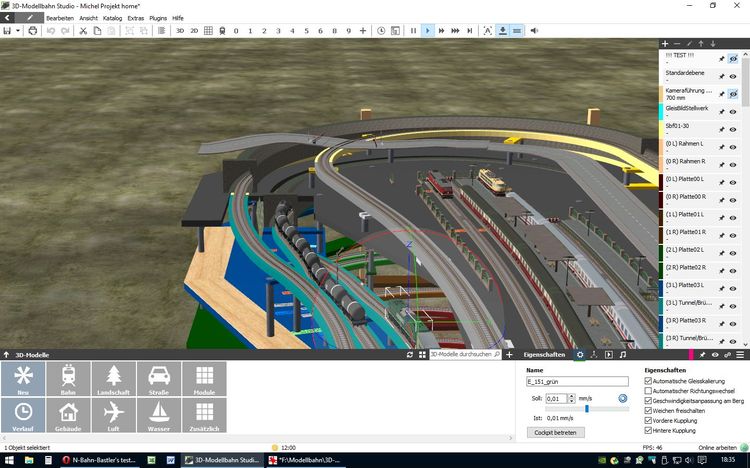The height and width of the screenshot is (468, 750).
Task: Click the scissors cut icon in toolbar
Action: point(83,31)
